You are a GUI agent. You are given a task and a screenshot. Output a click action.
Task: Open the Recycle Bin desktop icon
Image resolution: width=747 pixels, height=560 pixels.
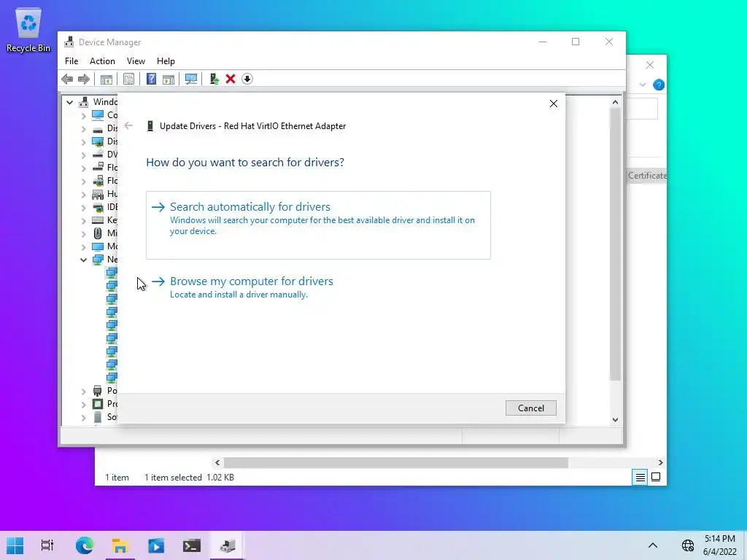tap(28, 31)
